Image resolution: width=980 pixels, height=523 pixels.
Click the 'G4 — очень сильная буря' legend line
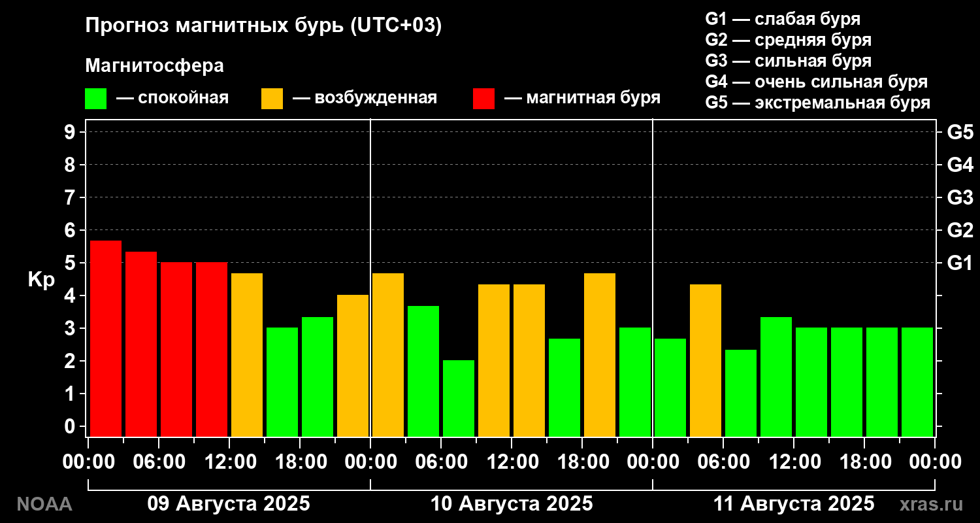817,82
